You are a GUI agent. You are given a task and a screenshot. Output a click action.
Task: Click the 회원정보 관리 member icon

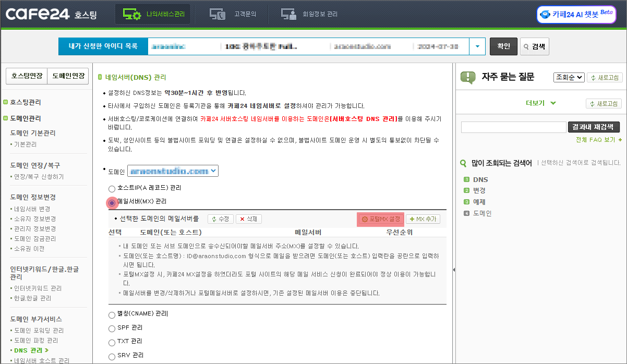[290, 14]
